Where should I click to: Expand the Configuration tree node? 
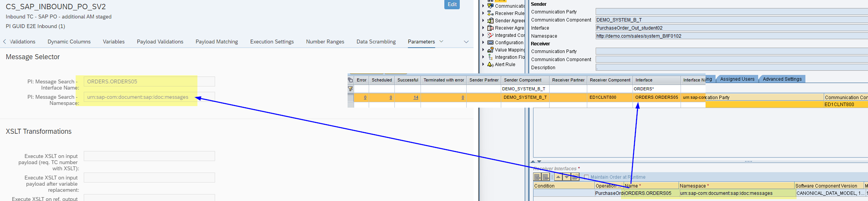click(x=483, y=43)
